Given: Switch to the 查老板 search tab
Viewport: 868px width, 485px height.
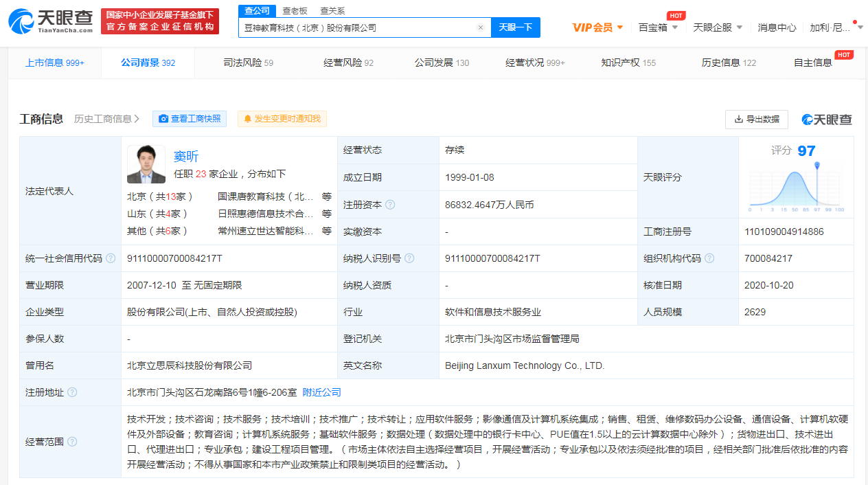Looking at the screenshot, I should pos(295,11).
